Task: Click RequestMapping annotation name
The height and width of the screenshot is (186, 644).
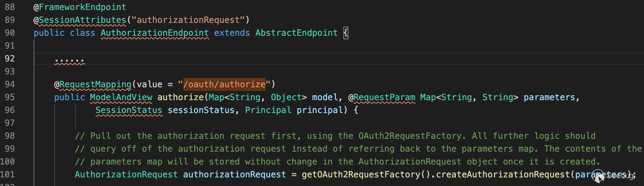Action: (x=95, y=84)
